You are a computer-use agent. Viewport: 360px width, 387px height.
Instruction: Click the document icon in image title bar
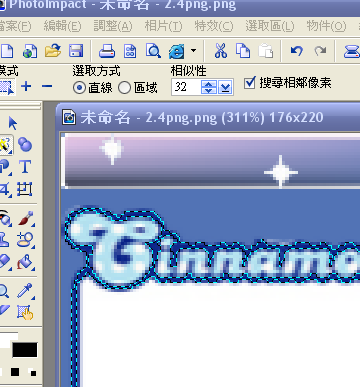click(x=69, y=117)
